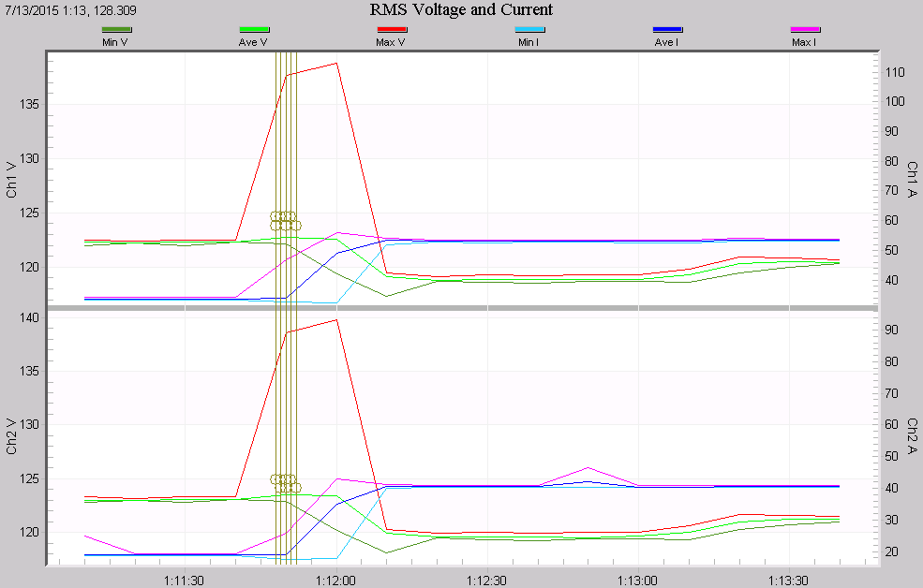The width and height of the screenshot is (923, 588).
Task: Click the Min I legend swatch
Action: [x=528, y=30]
